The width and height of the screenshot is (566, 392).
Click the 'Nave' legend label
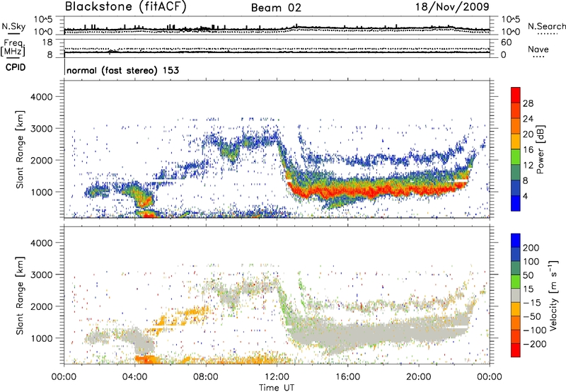click(x=538, y=50)
